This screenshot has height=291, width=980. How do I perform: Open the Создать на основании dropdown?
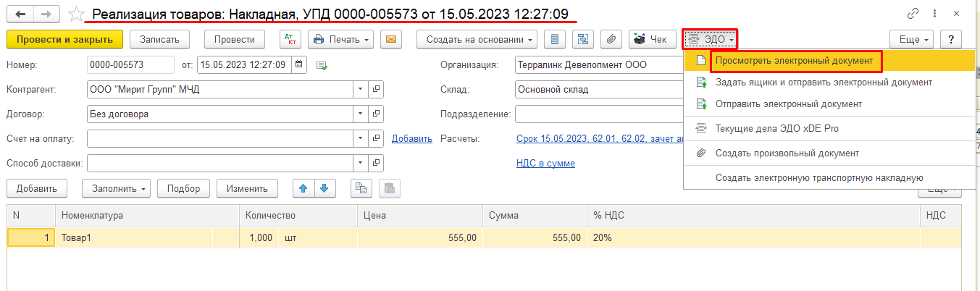[x=477, y=39]
